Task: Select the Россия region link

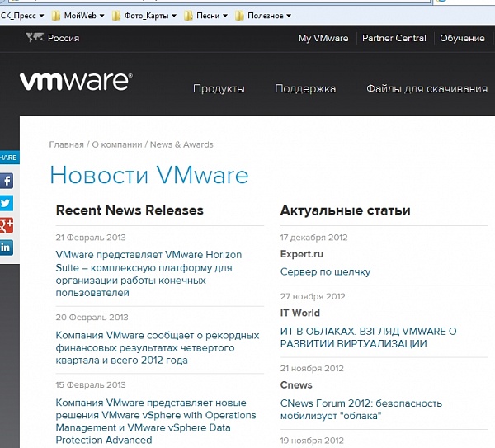Action: (x=64, y=38)
